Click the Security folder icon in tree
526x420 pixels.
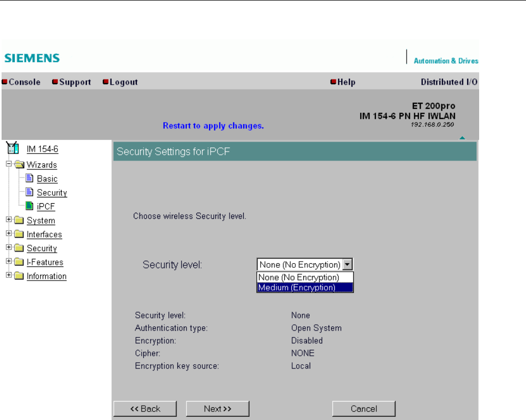pos(19,248)
